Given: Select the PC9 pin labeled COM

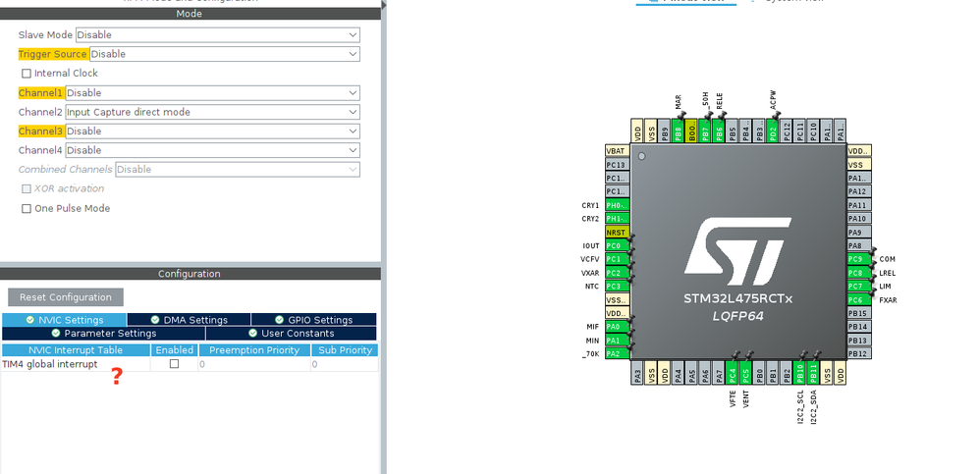Looking at the screenshot, I should (x=859, y=259).
